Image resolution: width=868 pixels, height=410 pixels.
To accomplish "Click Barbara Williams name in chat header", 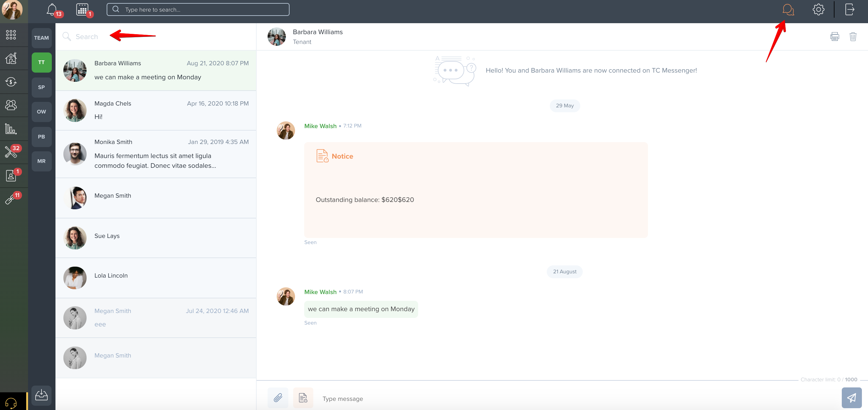I will 318,32.
